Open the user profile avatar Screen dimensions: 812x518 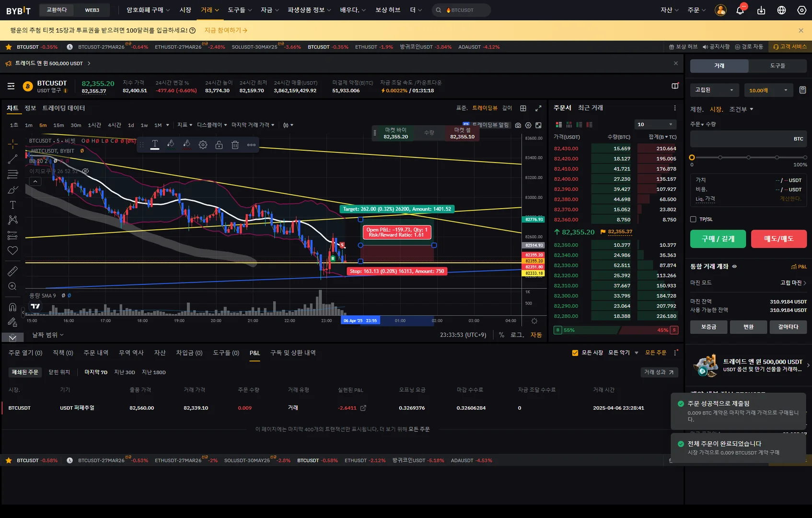coord(720,10)
